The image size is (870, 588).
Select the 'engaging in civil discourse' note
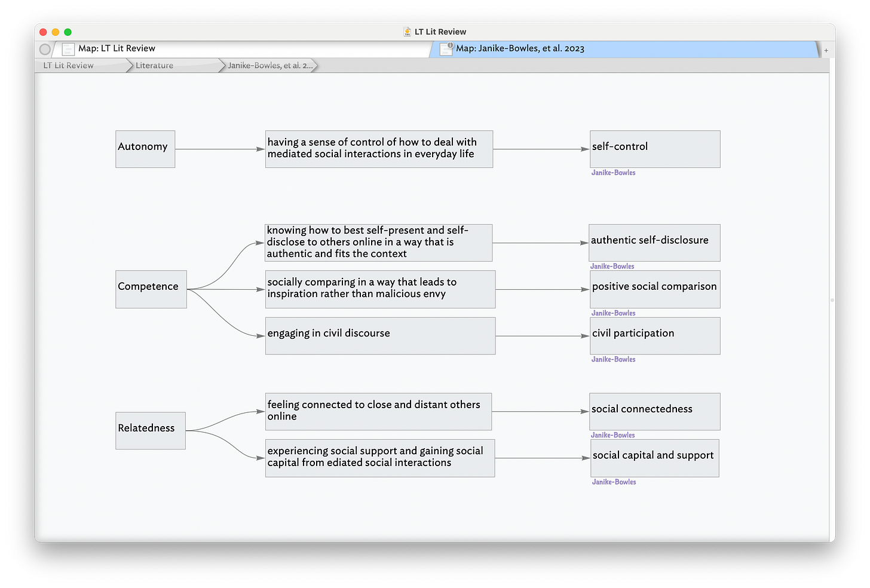[x=380, y=336]
